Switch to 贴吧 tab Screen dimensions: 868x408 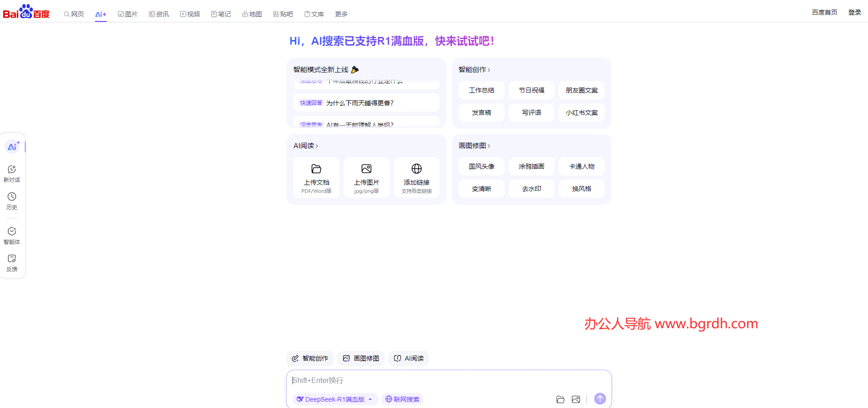click(283, 14)
